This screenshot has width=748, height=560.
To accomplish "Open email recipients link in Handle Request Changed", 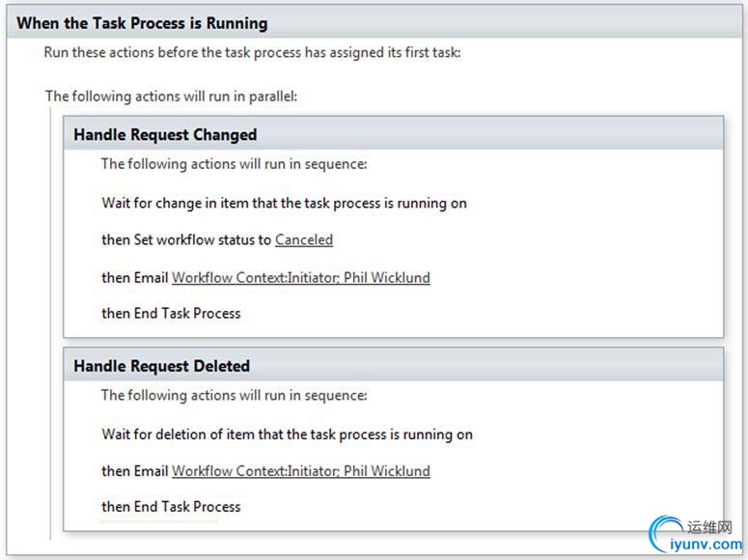I will [300, 277].
